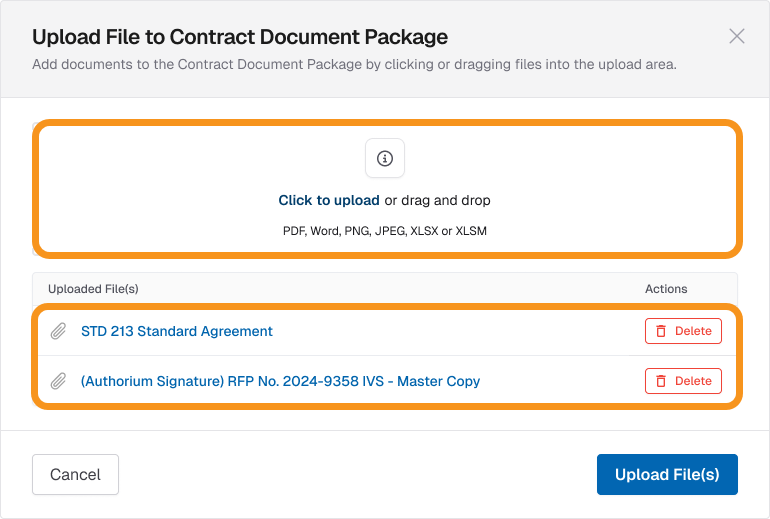Screen dimensions: 770x519
Task: Open the Authorium Signature RFP Master Copy link
Action: pos(280,381)
